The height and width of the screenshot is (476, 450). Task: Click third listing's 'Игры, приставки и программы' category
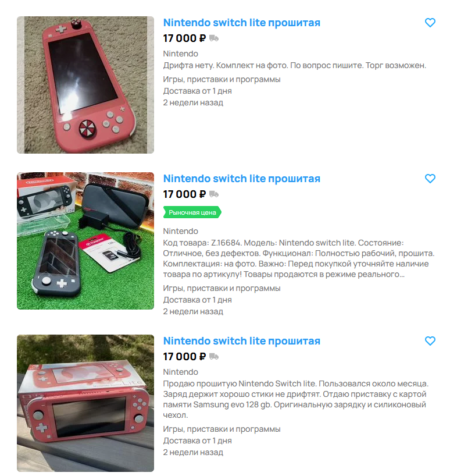pos(222,429)
